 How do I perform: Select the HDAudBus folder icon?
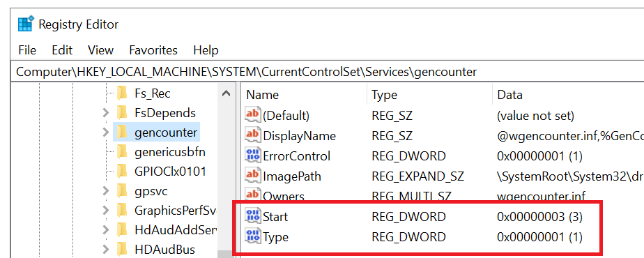pos(122,249)
